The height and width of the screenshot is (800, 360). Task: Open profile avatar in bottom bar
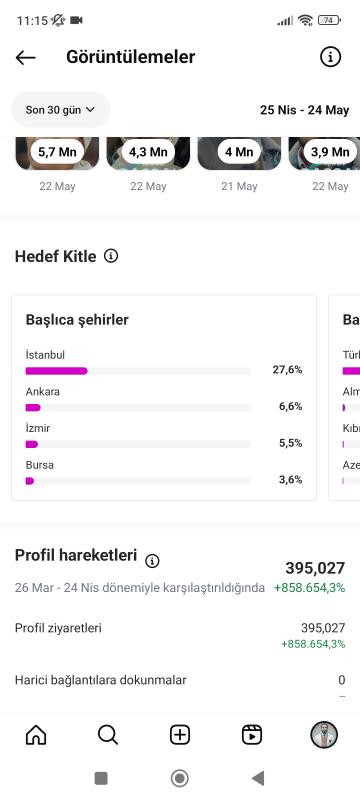point(324,735)
